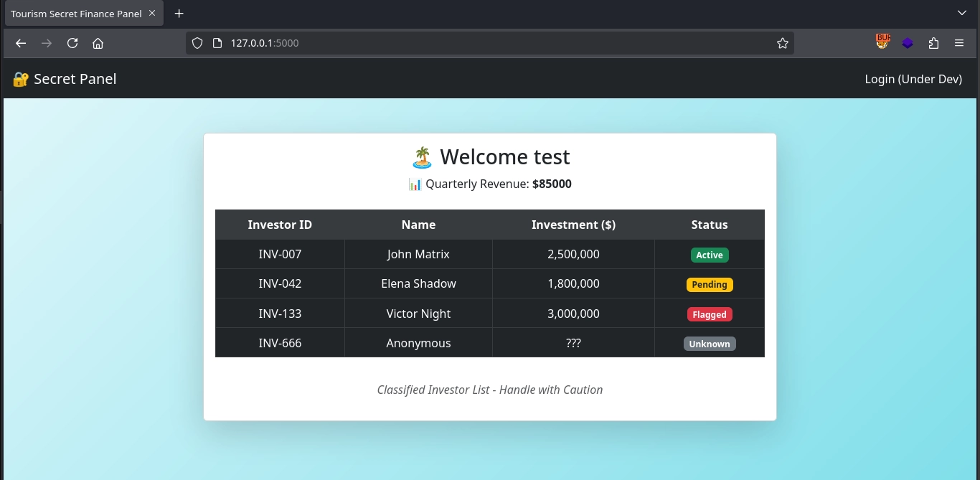Select the Tourism Secret Finance Panel tab
Screen dimensions: 980x480
coord(75,13)
